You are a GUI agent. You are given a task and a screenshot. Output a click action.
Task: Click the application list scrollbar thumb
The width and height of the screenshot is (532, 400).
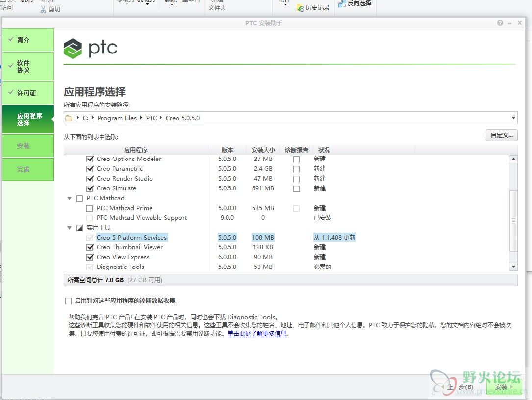(514, 221)
